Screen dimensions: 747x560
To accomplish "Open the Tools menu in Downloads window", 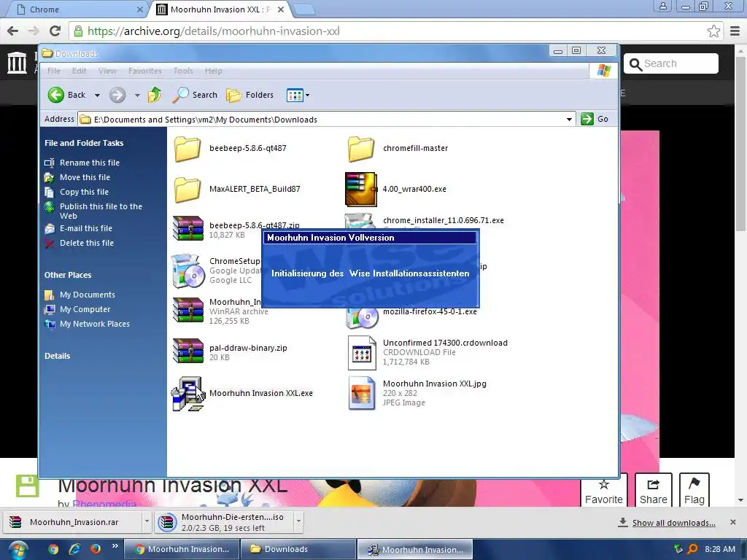I will [x=183, y=71].
